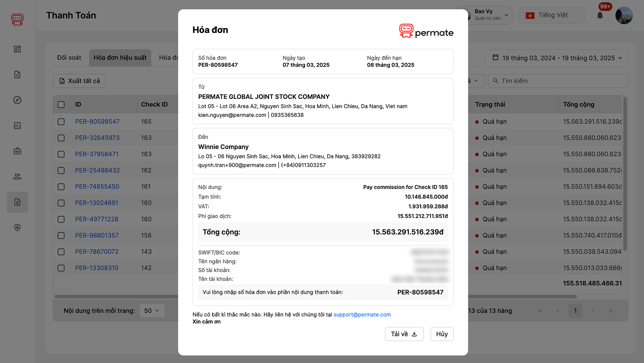This screenshot has width=644, height=363.
Task: Click the Tải về download button
Action: pyautogui.click(x=404, y=334)
